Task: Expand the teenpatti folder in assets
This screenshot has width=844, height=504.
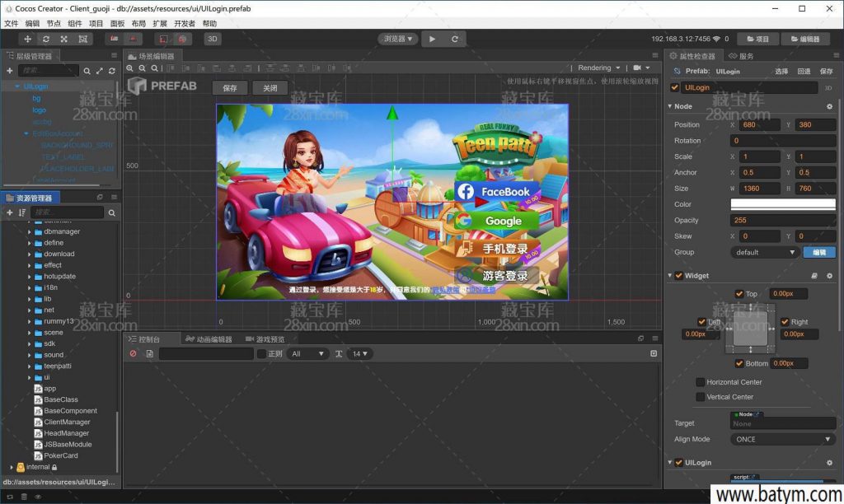Action: point(29,366)
